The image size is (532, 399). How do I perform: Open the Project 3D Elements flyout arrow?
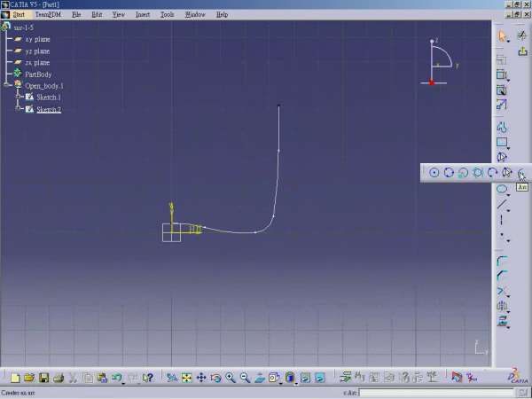[508, 327]
